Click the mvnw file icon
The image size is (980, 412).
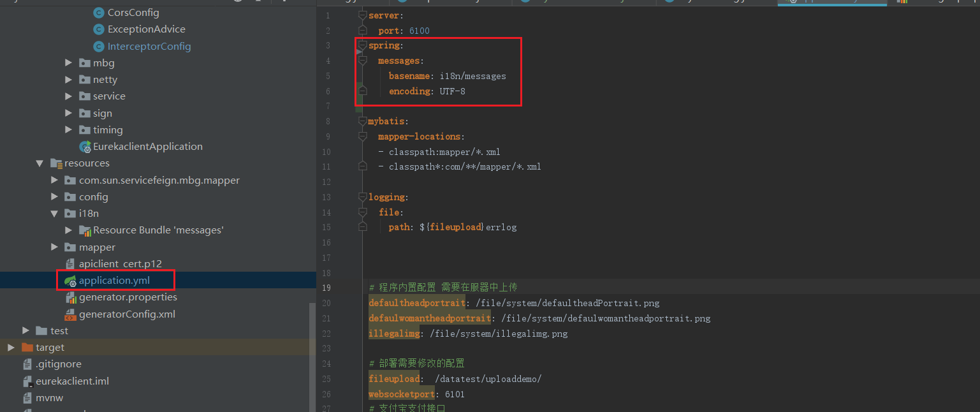click(x=27, y=398)
